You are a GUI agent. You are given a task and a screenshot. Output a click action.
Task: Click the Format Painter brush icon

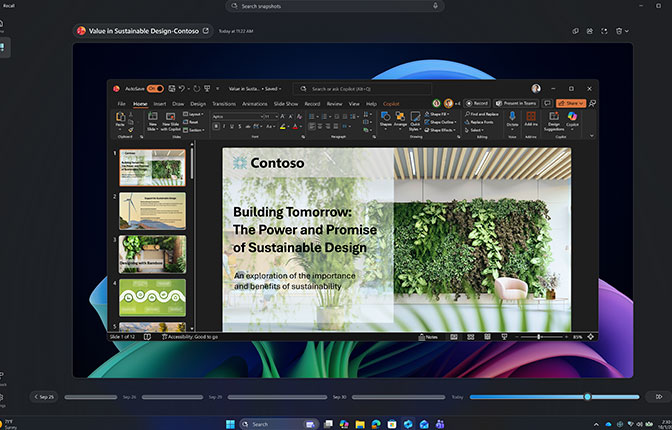point(131,129)
